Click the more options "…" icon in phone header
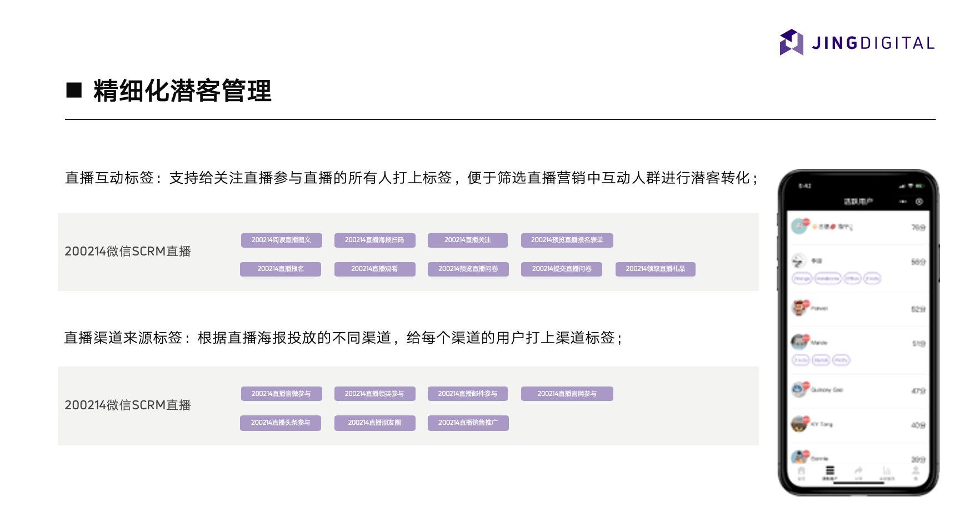The image size is (980, 522). (903, 202)
